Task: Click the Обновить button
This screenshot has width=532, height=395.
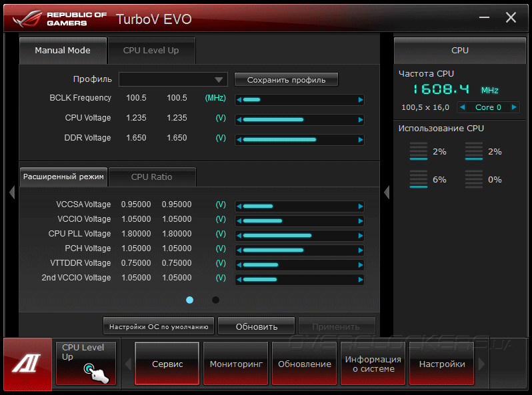Action: click(256, 326)
